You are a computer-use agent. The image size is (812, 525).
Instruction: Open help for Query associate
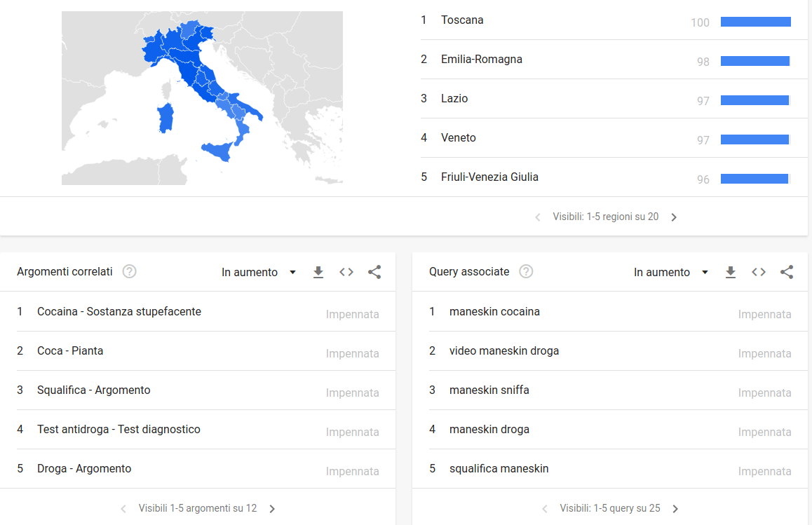(x=527, y=272)
